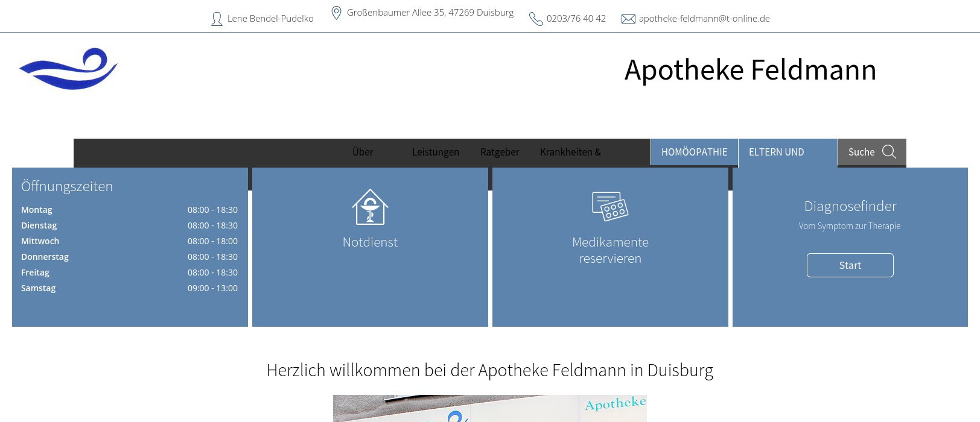Viewport: 980px width, 422px height.
Task: Open the apotheke-feldmann@t-online.de email link
Action: coord(704,19)
